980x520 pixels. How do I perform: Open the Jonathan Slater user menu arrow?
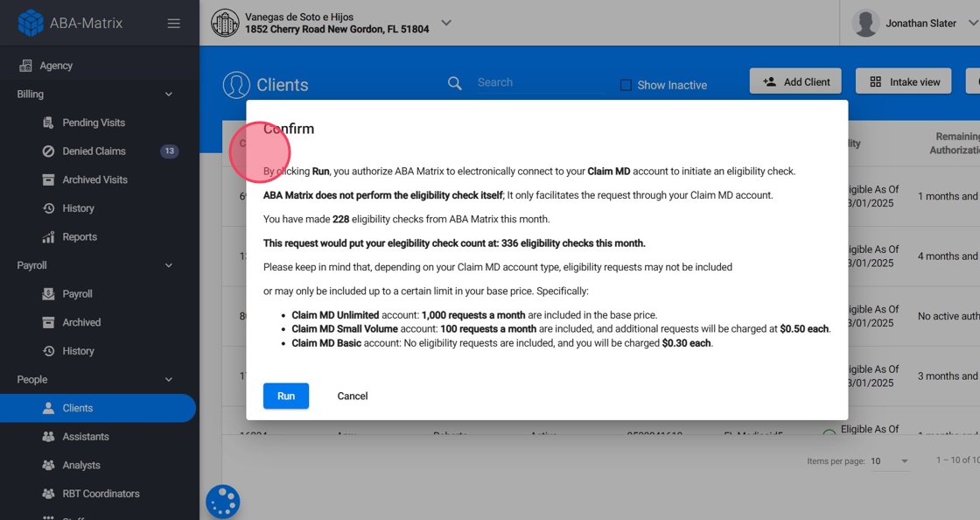(973, 23)
